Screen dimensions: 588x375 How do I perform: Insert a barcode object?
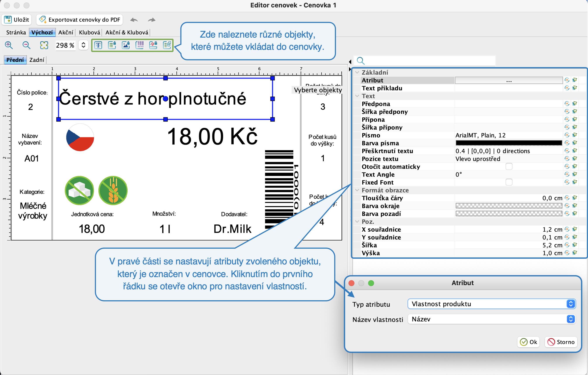[x=139, y=45]
